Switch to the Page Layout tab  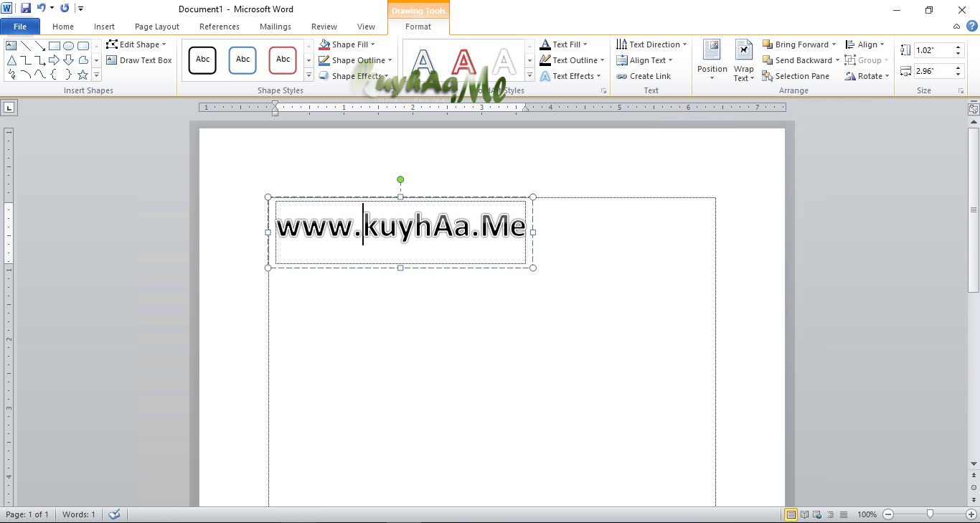tap(157, 27)
